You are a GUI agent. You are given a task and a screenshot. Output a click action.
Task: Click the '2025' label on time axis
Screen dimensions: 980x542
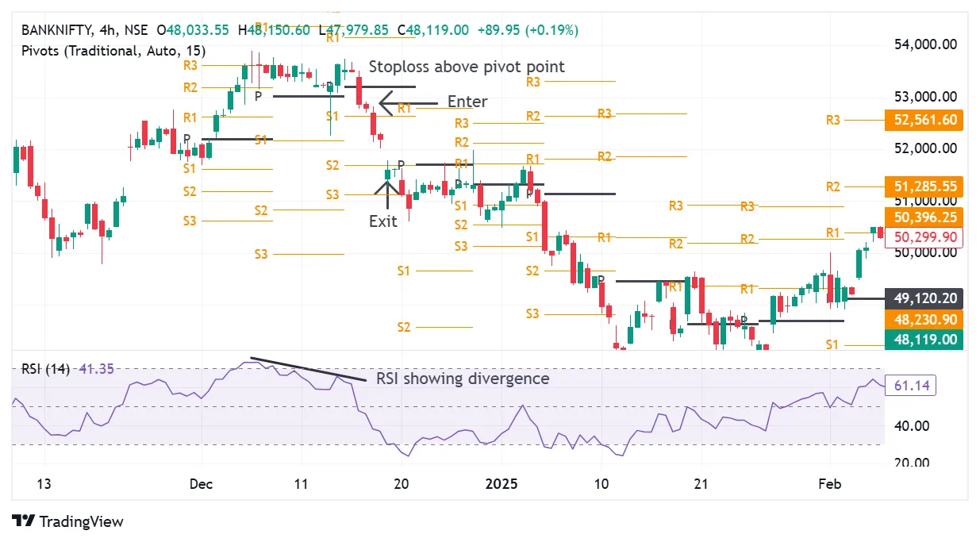(x=501, y=484)
